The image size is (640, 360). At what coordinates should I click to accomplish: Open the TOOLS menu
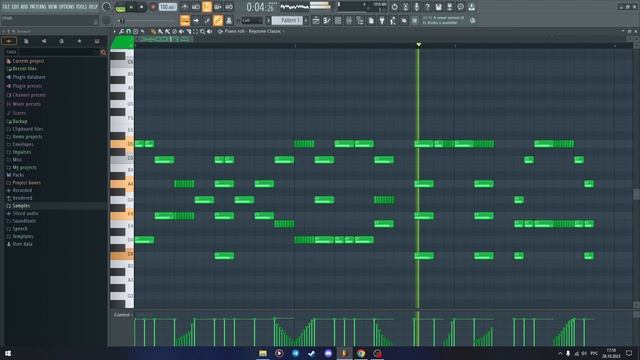[82, 7]
